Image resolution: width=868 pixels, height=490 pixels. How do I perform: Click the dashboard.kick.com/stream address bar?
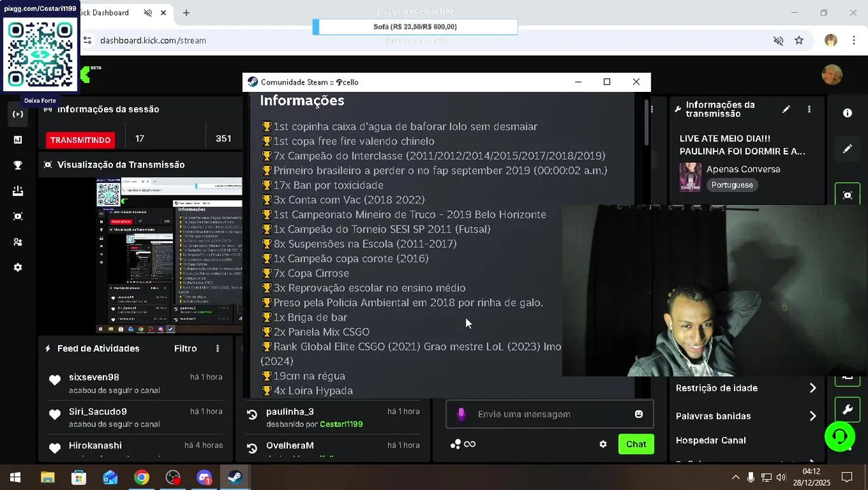153,40
